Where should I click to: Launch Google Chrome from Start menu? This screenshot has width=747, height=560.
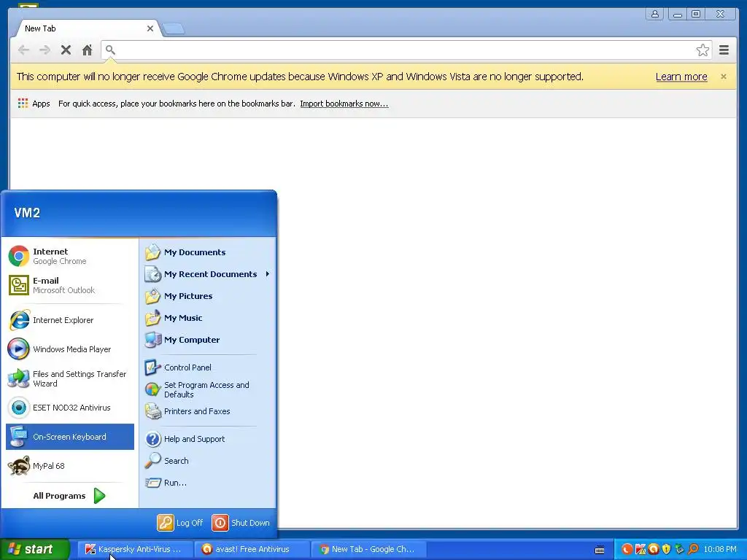(70, 256)
